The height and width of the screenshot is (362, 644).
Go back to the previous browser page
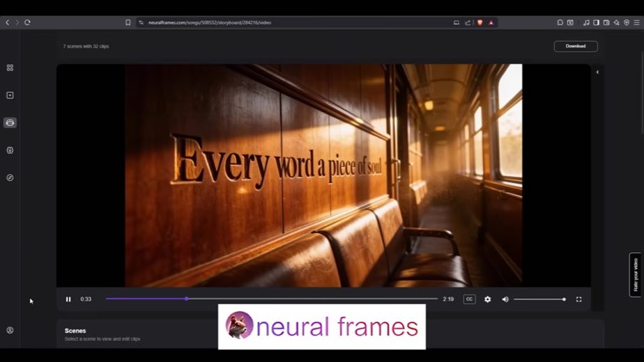point(8,22)
